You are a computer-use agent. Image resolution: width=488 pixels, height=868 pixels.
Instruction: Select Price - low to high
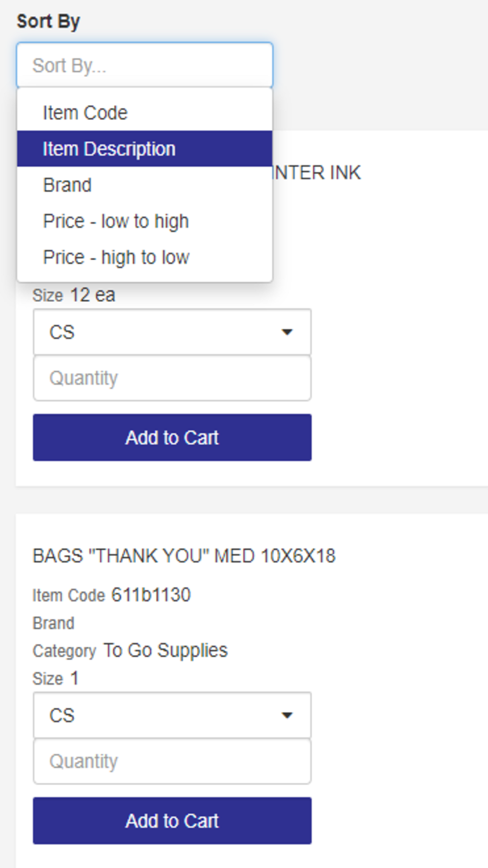pyautogui.click(x=116, y=221)
